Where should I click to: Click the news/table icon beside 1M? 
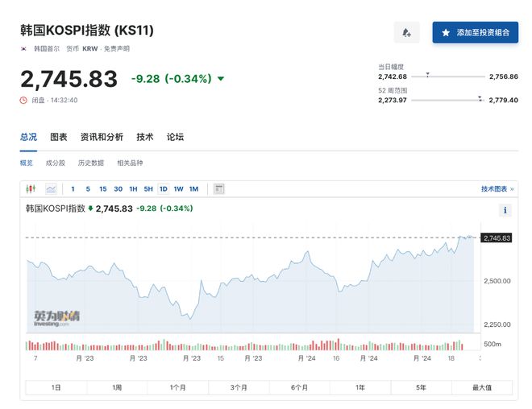pyautogui.click(x=218, y=189)
